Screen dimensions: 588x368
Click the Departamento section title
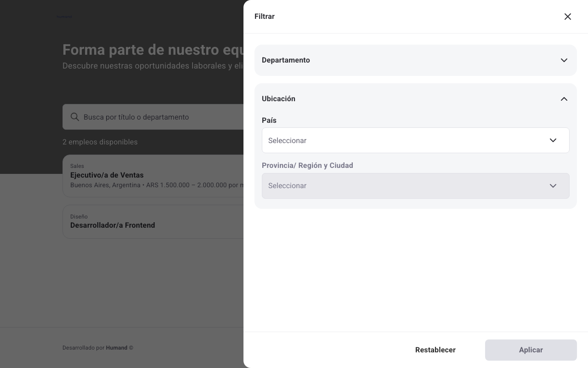pos(286,60)
